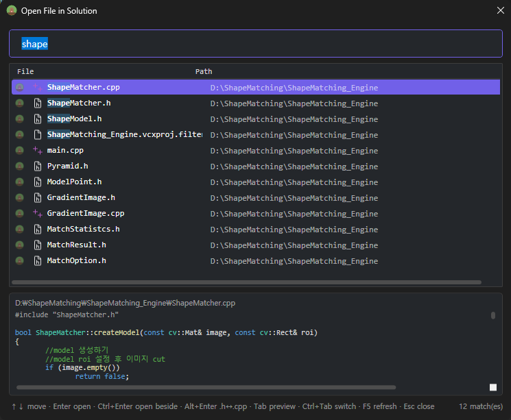The height and width of the screenshot is (420, 511).
Task: Click round project icon in ShapeMatcher.cpp row
Action: [x=20, y=87]
